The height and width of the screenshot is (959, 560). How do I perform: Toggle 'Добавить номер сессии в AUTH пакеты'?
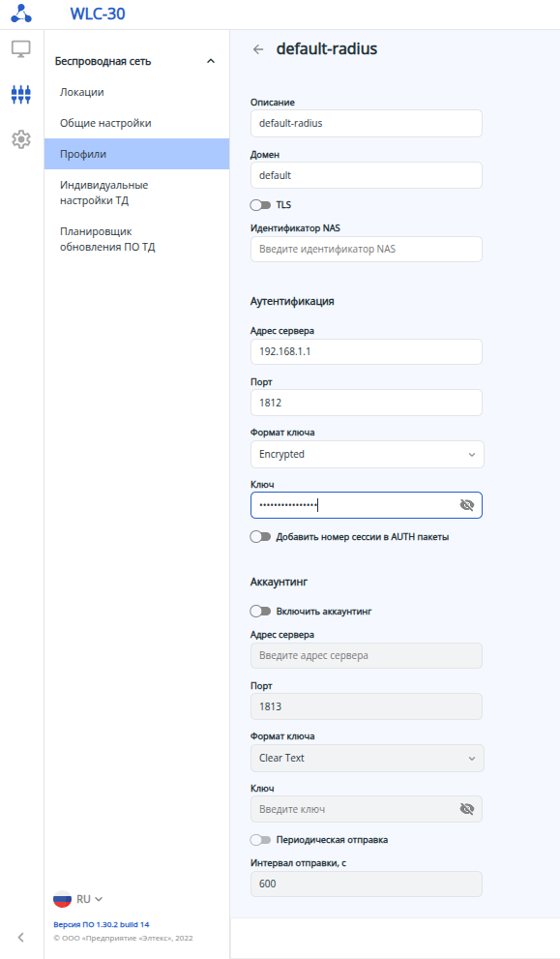click(x=260, y=537)
